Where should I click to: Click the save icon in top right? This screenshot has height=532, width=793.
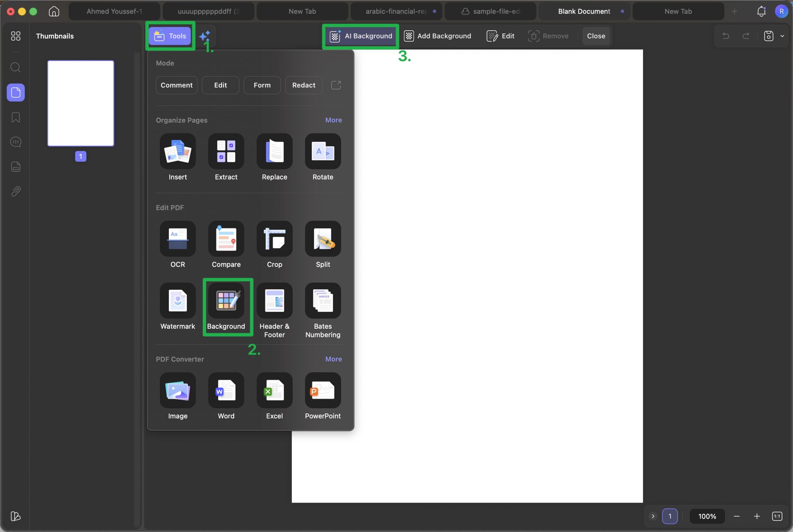pyautogui.click(x=769, y=36)
